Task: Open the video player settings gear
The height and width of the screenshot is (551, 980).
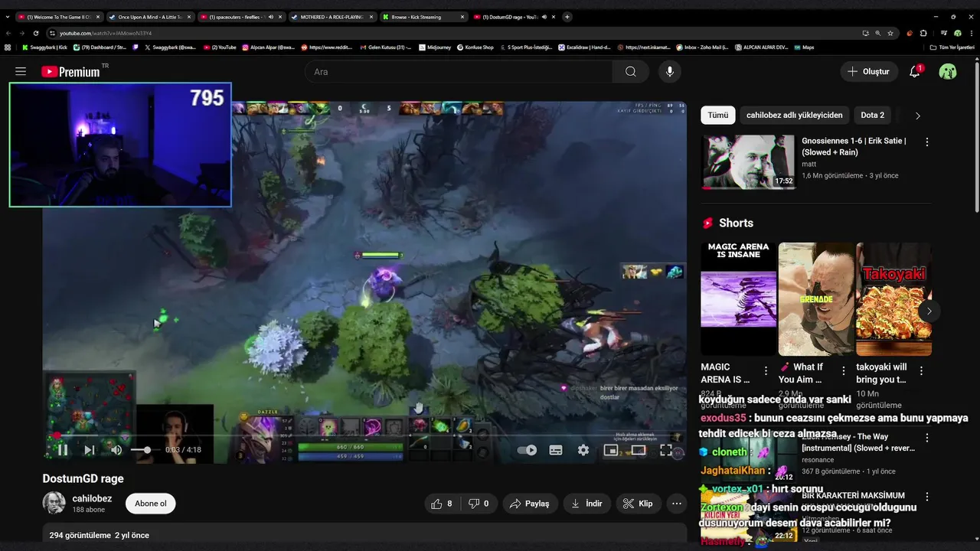Action: [583, 450]
